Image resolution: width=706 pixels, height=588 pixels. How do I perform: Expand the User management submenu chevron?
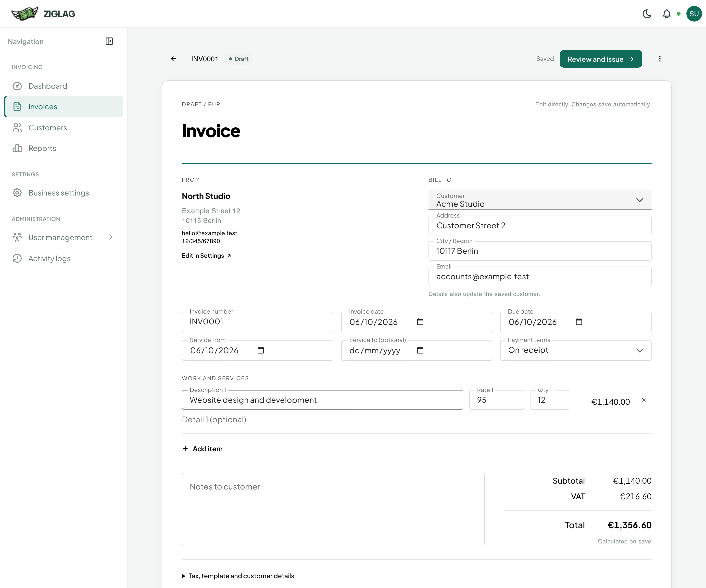coord(111,237)
